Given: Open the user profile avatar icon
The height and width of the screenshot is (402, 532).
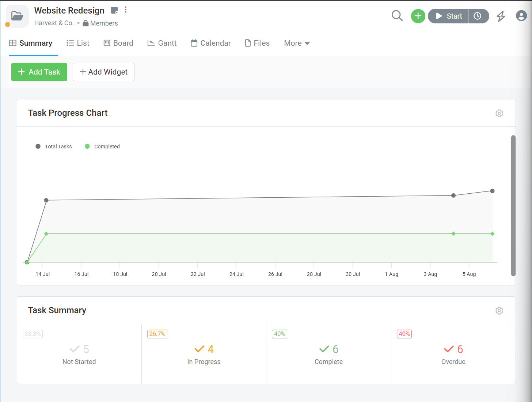Looking at the screenshot, I should pos(521,16).
